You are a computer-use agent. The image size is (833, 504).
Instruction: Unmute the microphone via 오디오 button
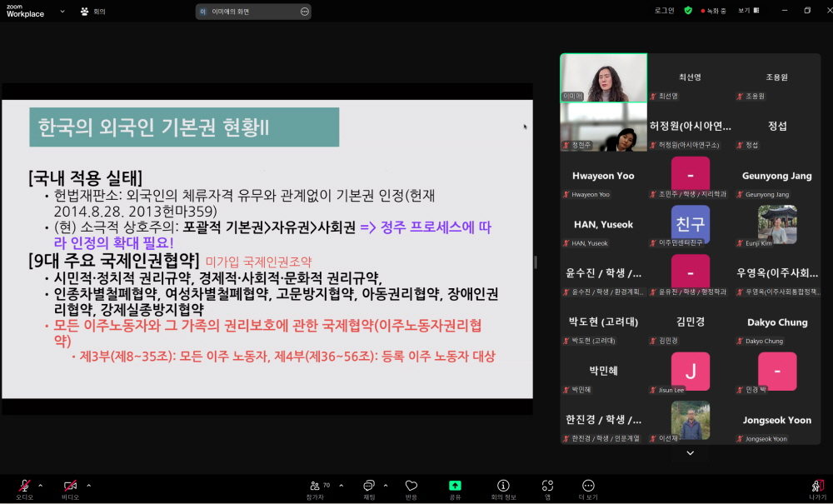pyautogui.click(x=24, y=489)
